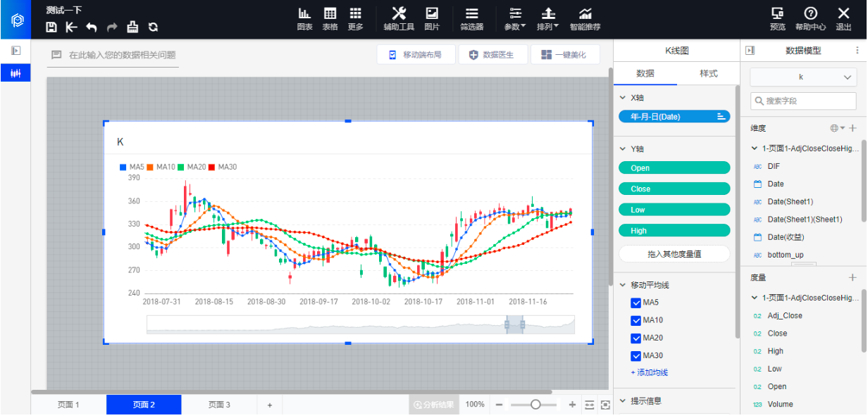Add a new page tab
868x418 pixels.
(269, 405)
